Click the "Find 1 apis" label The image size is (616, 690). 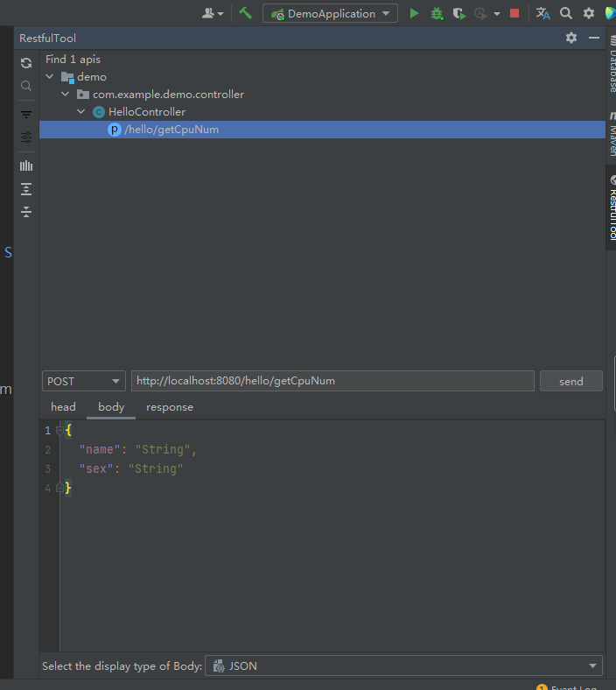[73, 60]
